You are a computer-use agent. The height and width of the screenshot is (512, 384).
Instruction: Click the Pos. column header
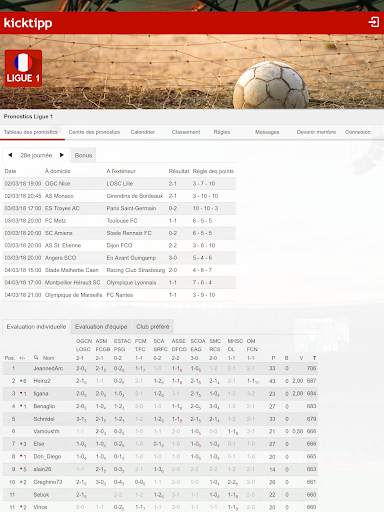9,358
